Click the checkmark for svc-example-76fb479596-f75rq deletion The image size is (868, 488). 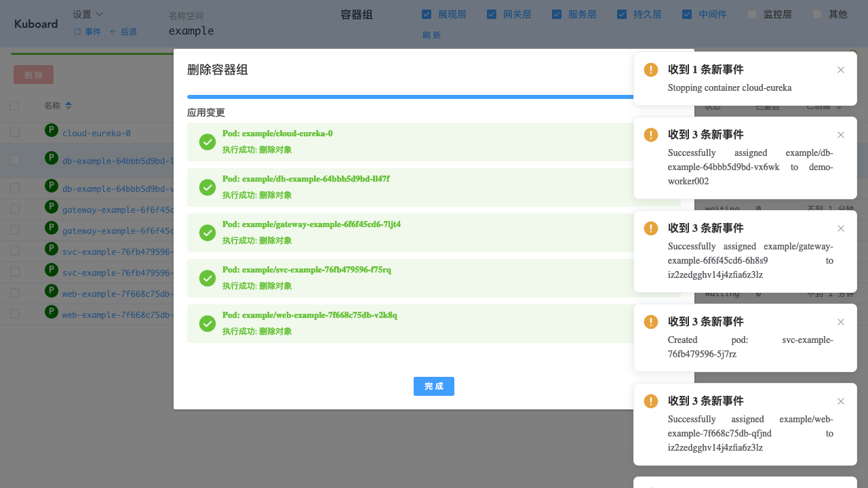(208, 278)
